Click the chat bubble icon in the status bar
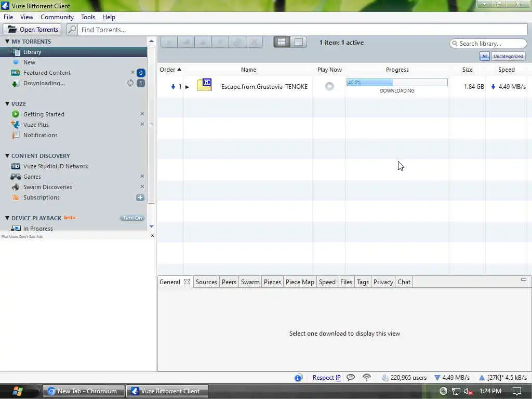Screen dimensions: 532x399 click(x=351, y=377)
